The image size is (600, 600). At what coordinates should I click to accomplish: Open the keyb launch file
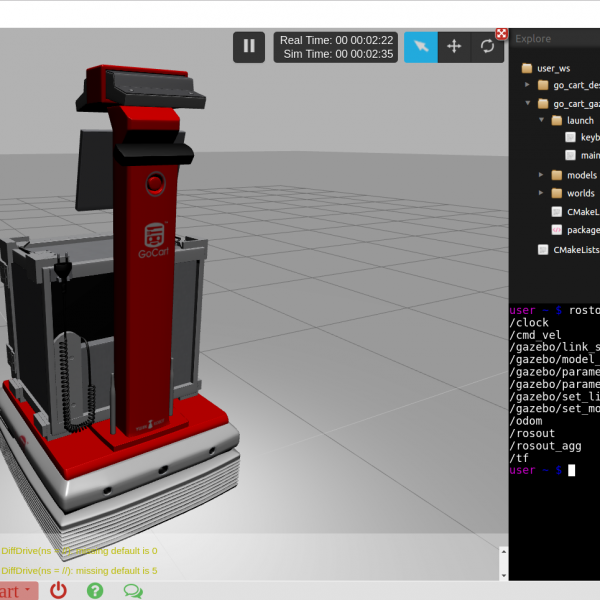click(582, 137)
